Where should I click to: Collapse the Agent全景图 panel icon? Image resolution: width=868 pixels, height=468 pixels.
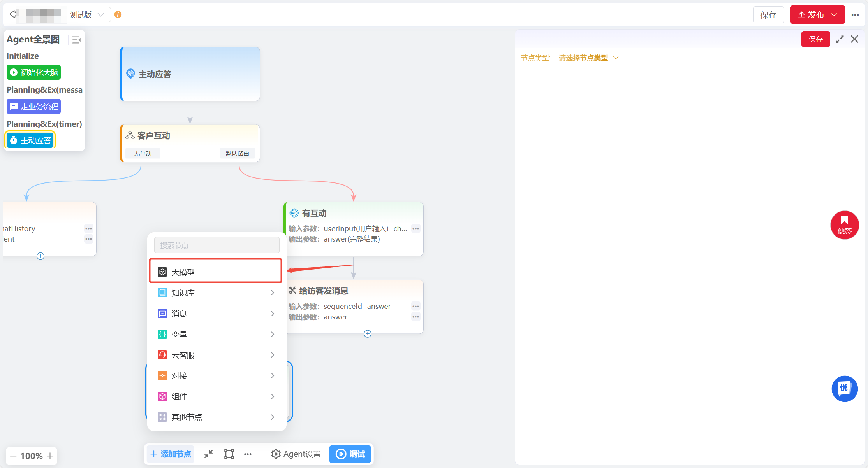(x=76, y=40)
